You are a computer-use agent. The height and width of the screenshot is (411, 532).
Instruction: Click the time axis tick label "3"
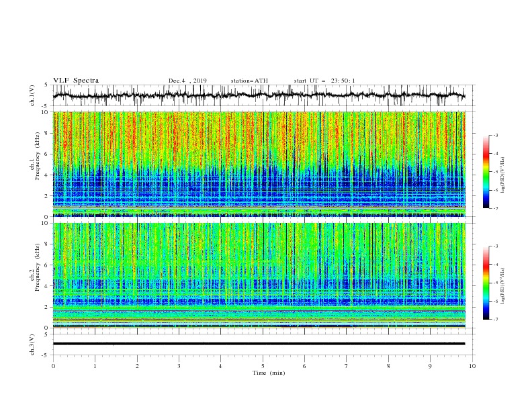pos(179,366)
